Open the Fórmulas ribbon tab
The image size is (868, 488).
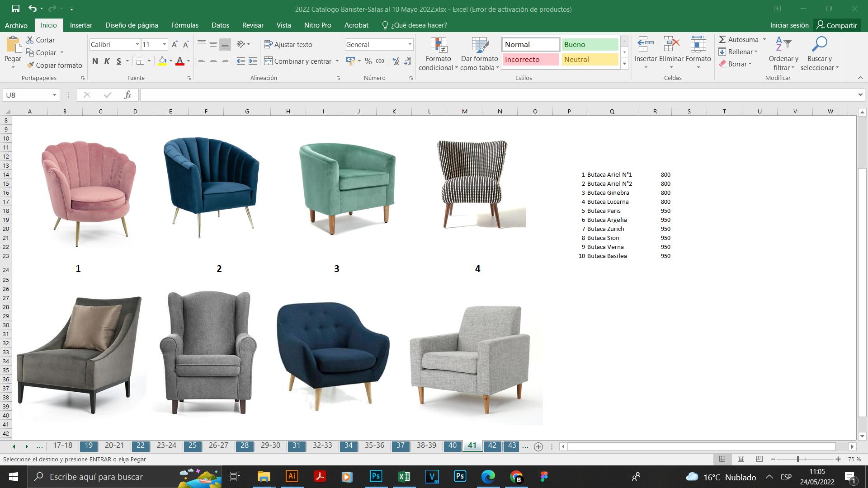coord(184,25)
